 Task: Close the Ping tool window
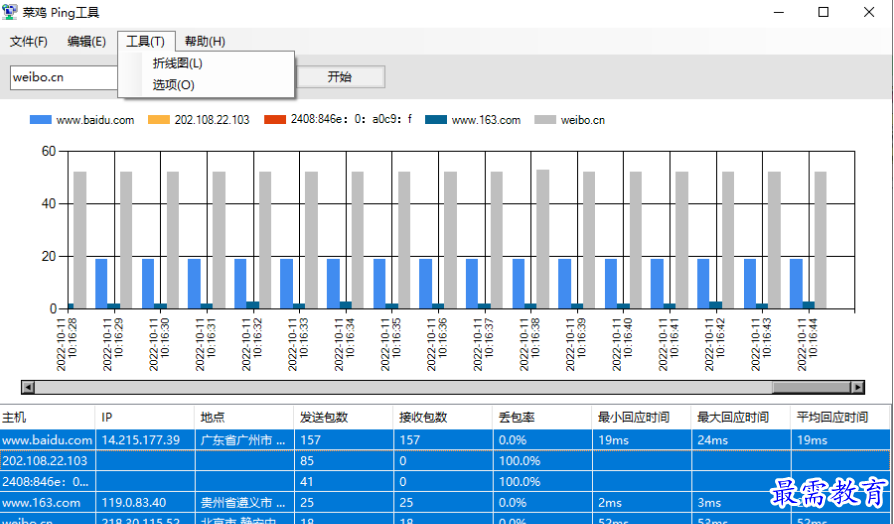pyautogui.click(x=868, y=12)
